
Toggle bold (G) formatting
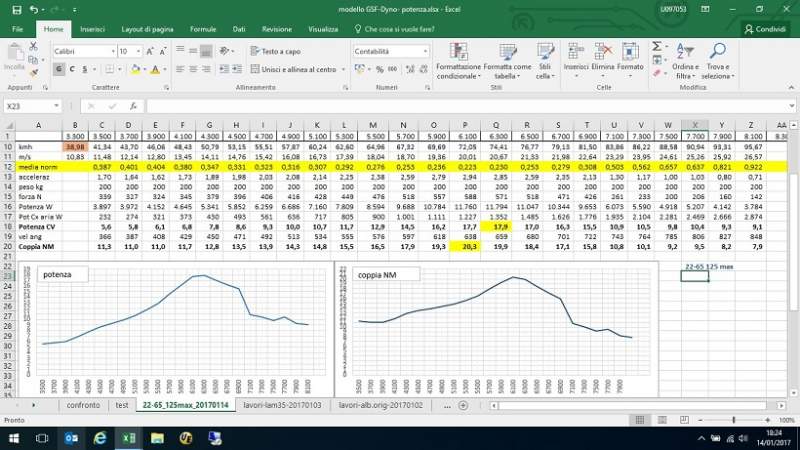click(59, 69)
